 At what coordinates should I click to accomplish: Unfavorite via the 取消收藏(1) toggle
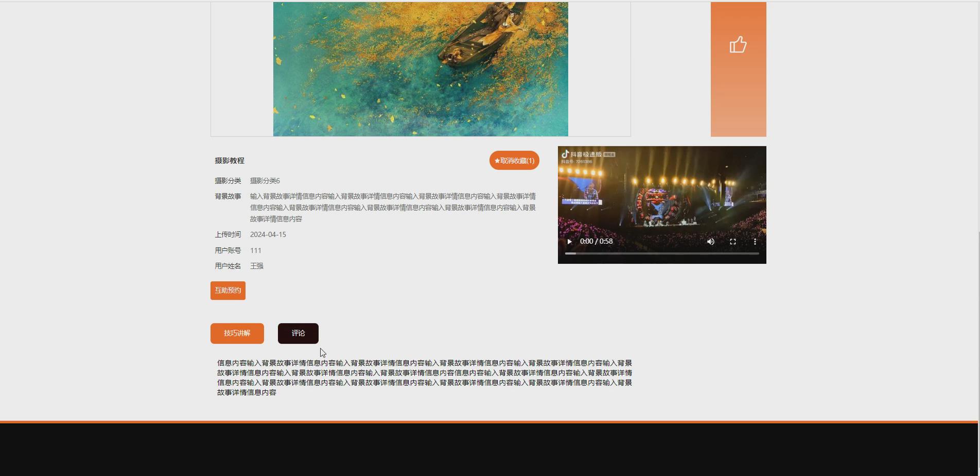click(x=514, y=160)
